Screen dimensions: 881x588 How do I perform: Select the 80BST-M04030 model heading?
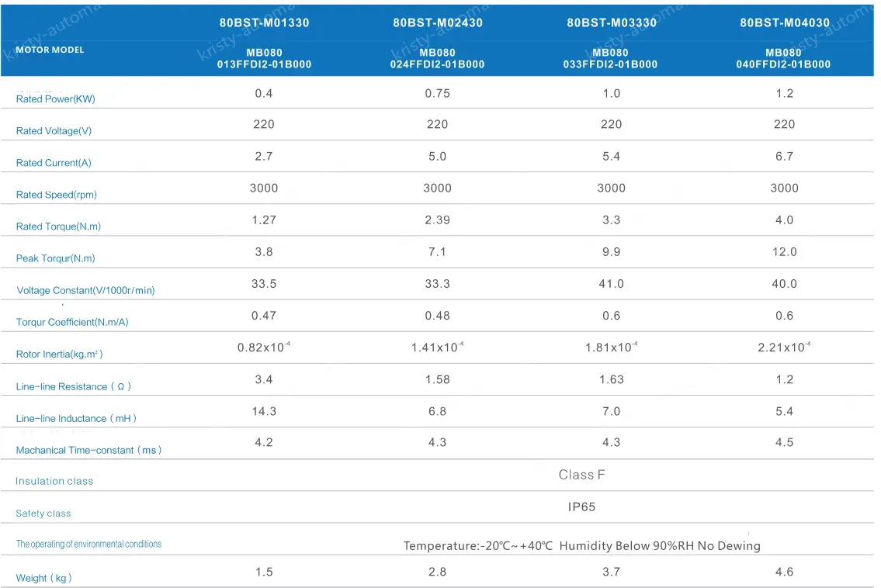tap(784, 22)
